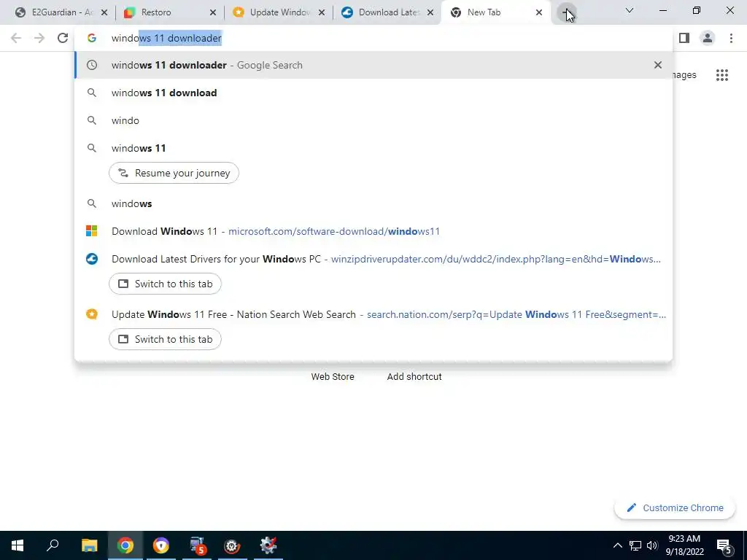
Task: Open the Web Store shortcut
Action: (333, 376)
